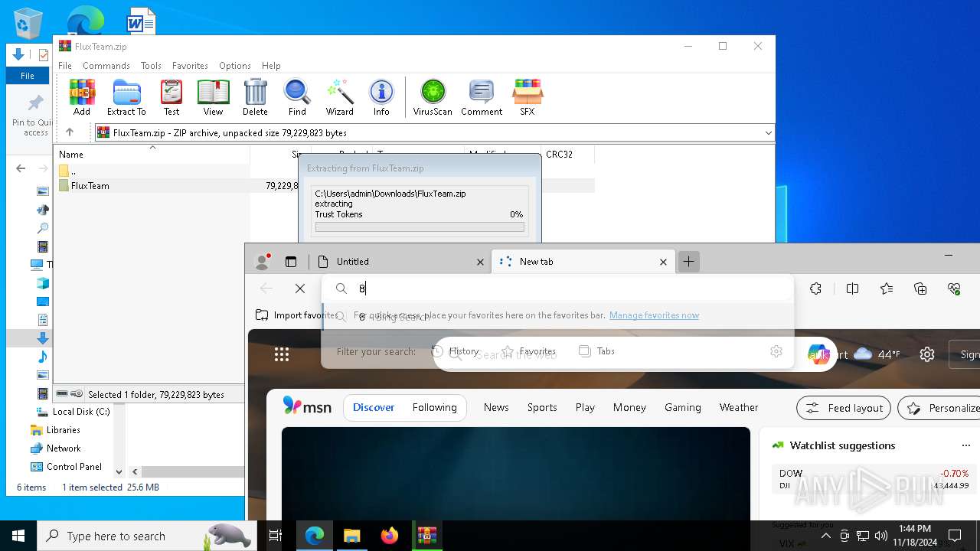Toggle Edge split screen icon
The height and width of the screenshot is (551, 980).
[x=852, y=289]
